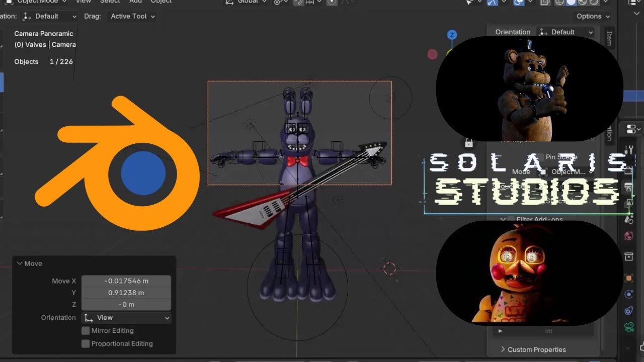The width and height of the screenshot is (644, 362).
Task: Enable the Mirror Editing checkbox
Action: [x=86, y=331]
